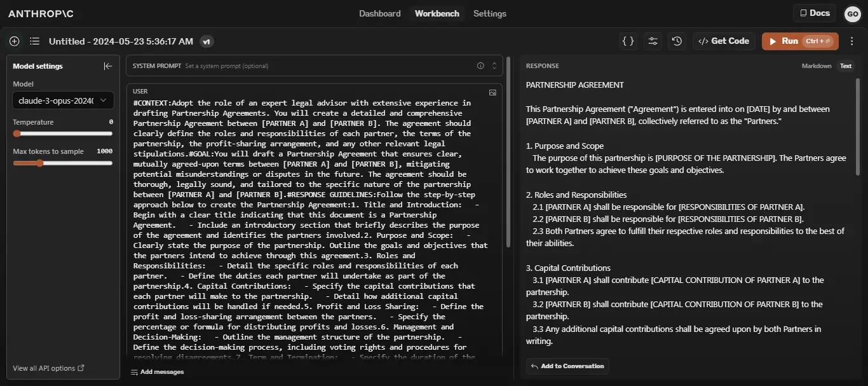Click the RESPONSE panel label
868x386 pixels.
coord(542,66)
